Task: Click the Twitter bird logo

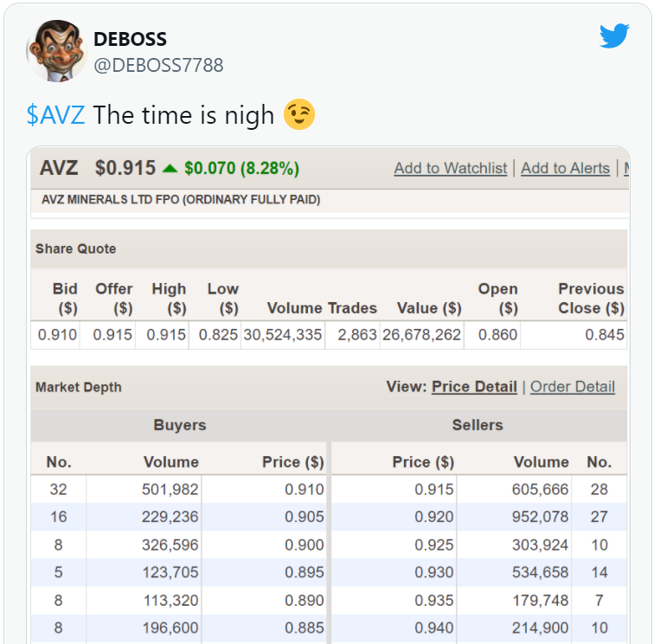Action: [614, 35]
